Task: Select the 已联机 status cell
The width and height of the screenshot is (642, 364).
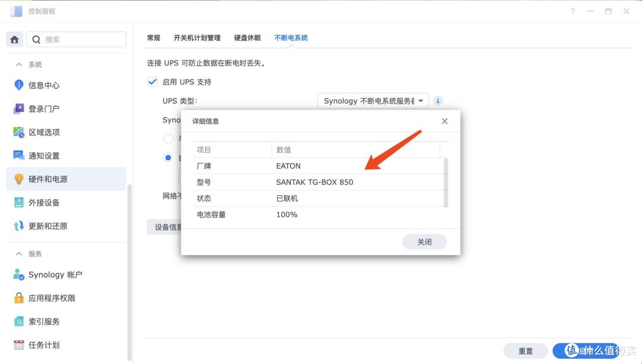Action: click(x=287, y=198)
